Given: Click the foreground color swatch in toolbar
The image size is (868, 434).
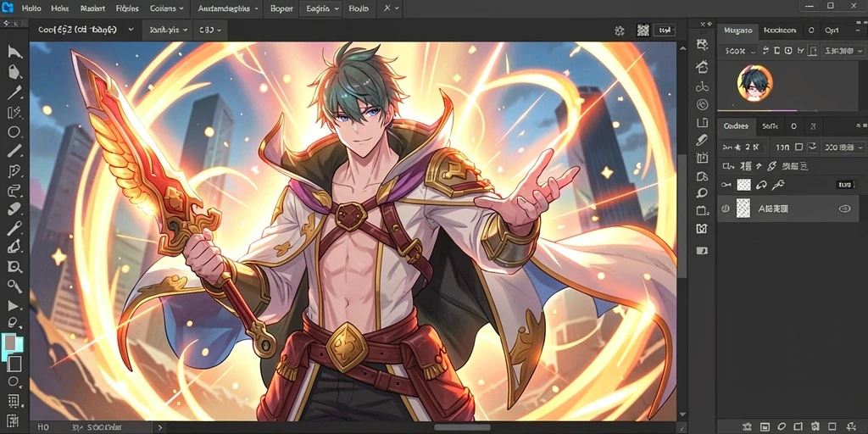Looking at the screenshot, I should pos(11,343).
